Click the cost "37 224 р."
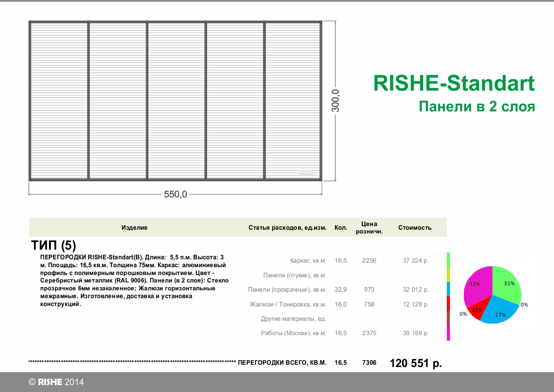The image size is (554, 392). pyautogui.click(x=415, y=261)
